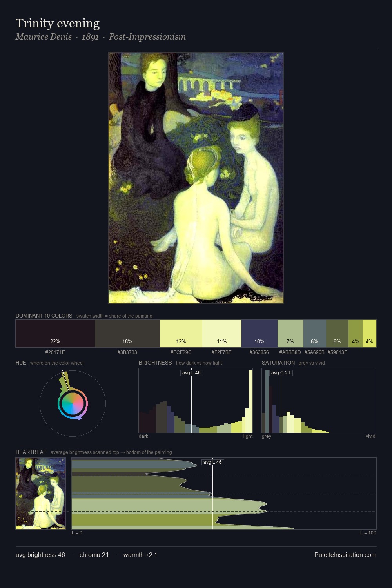Open the main painting image
This screenshot has width=392, height=588.
coord(196,178)
